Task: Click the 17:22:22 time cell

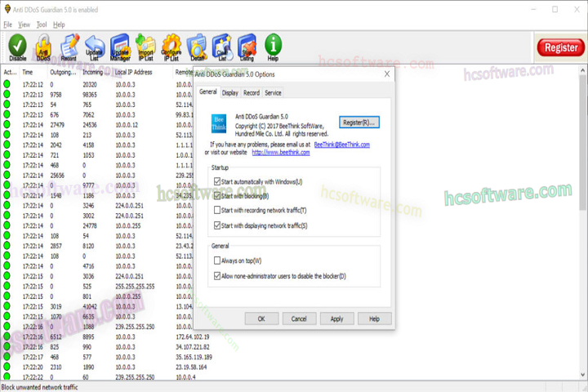Action: point(33,376)
